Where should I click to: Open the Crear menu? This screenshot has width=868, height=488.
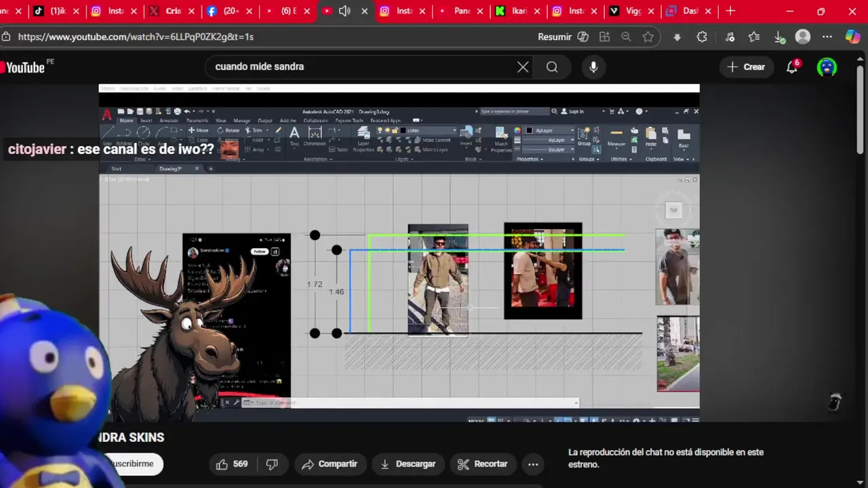click(747, 66)
